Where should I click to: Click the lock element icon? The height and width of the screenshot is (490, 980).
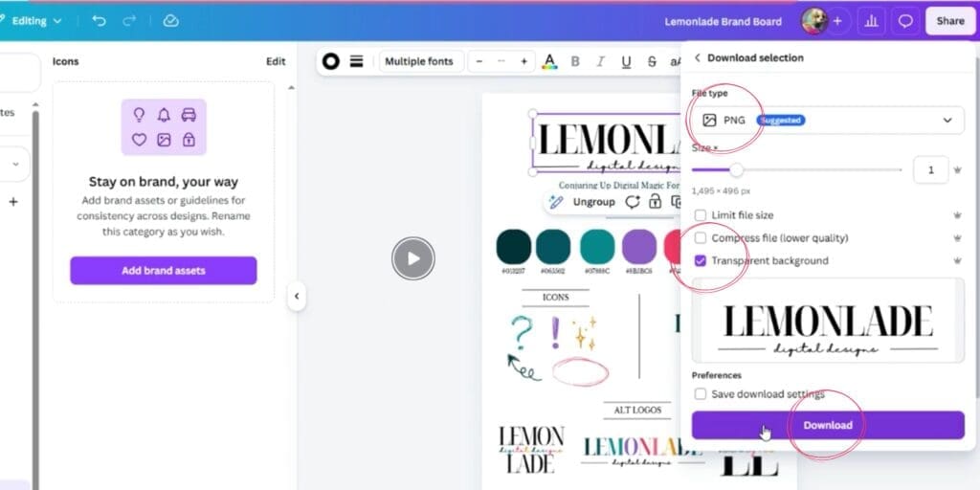[x=655, y=201]
